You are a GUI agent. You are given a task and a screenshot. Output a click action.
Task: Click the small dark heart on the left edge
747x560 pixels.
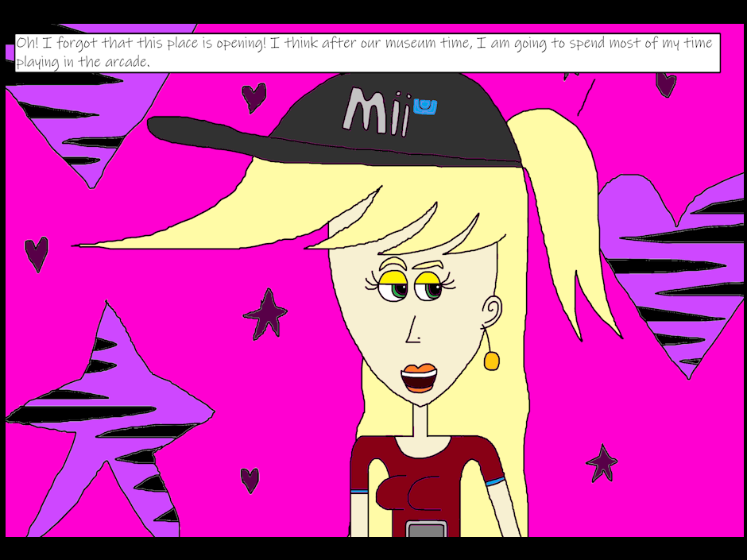pos(36,253)
